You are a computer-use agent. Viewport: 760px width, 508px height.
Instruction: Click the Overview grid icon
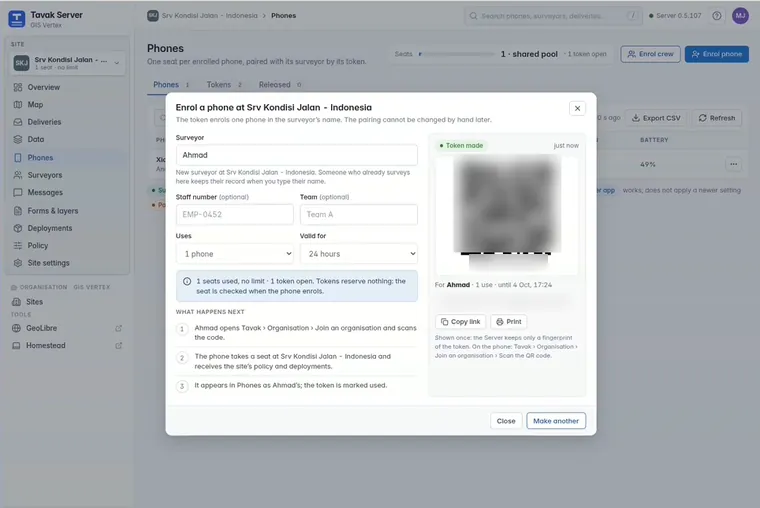pos(18,87)
